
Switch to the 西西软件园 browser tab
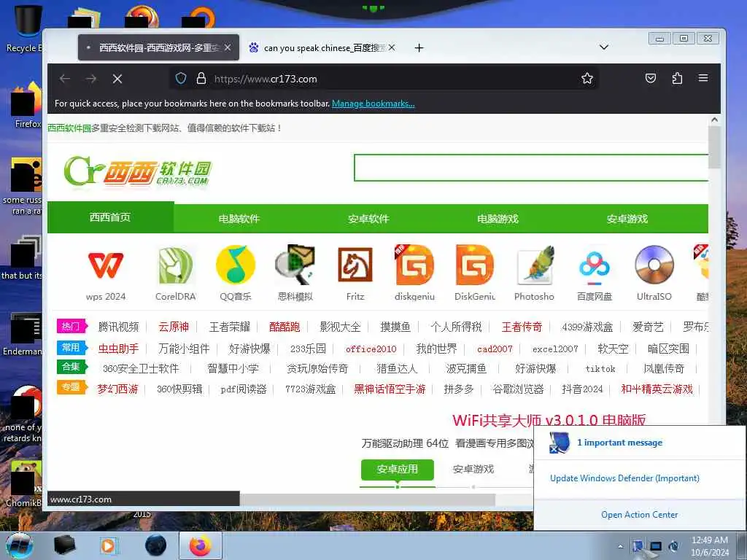pos(158,47)
